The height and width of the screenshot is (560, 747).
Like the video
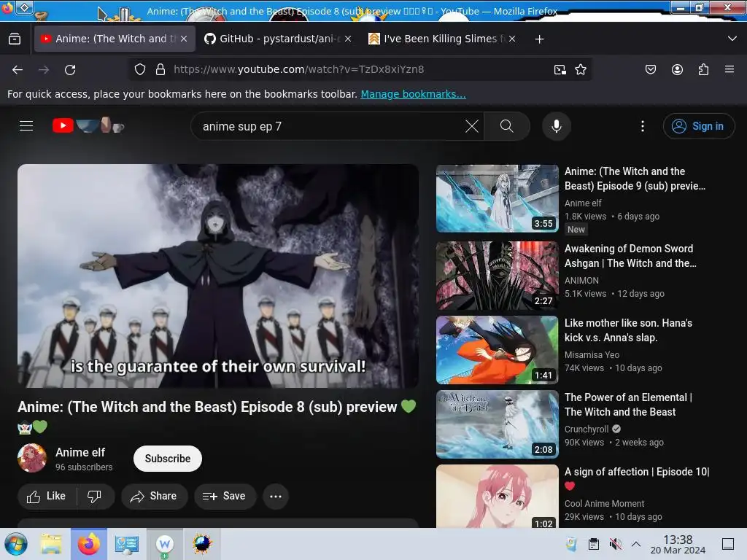click(x=47, y=496)
